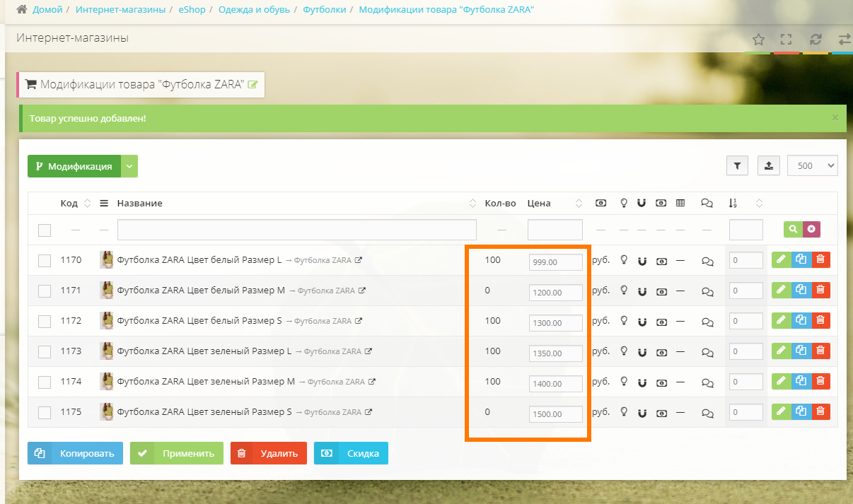Delete item 1175 with red trash icon
The height and width of the screenshot is (504, 853).
[820, 411]
